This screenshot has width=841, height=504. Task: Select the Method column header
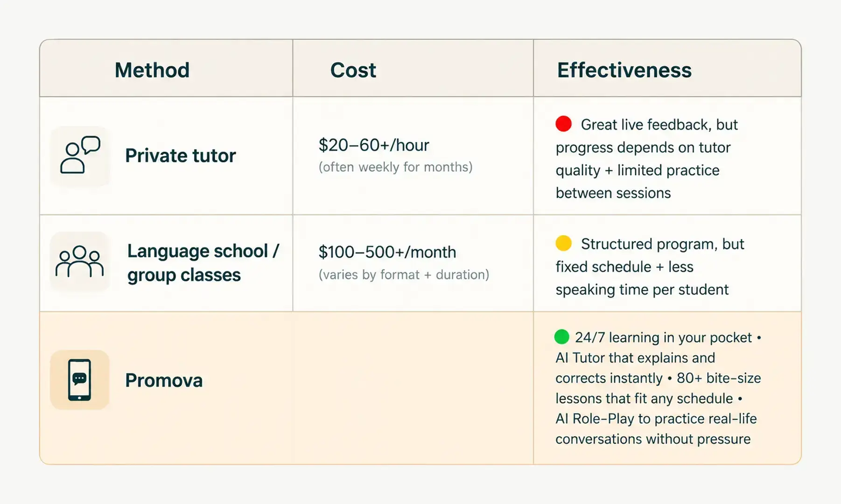point(152,70)
